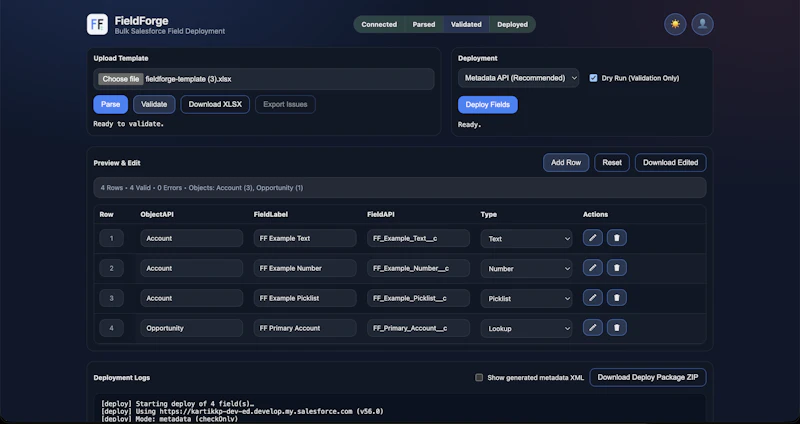Toggle the sun light-theme icon
800x424 pixels.
click(x=675, y=24)
